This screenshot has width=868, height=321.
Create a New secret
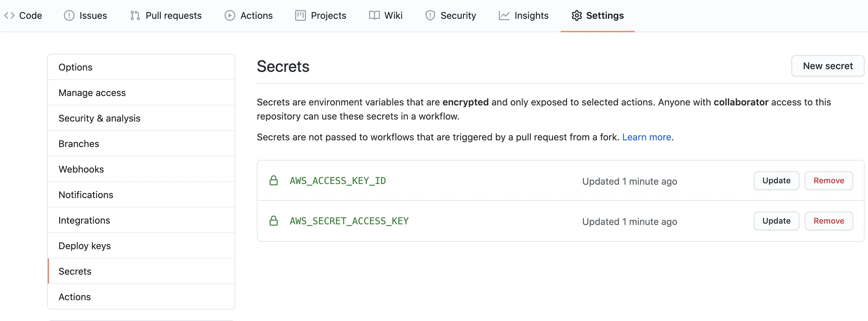click(828, 66)
